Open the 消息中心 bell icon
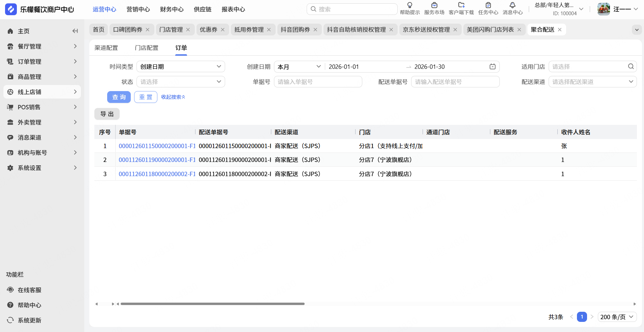Viewport: 644px width, 332px height. 512,5
